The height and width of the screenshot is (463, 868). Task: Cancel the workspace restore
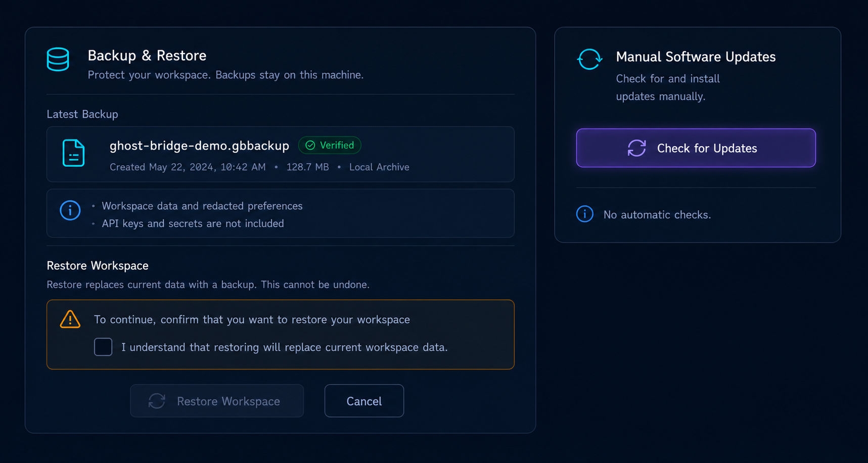[x=364, y=401]
